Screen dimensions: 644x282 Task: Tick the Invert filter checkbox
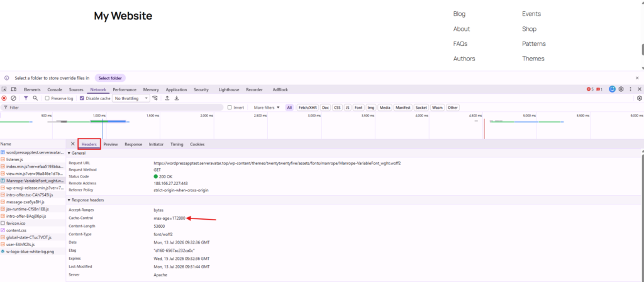[230, 107]
